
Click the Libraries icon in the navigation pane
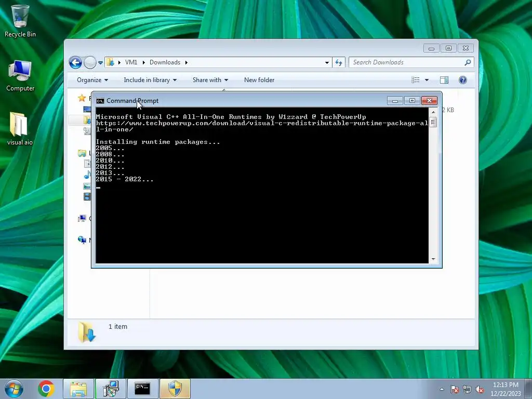pyautogui.click(x=82, y=153)
